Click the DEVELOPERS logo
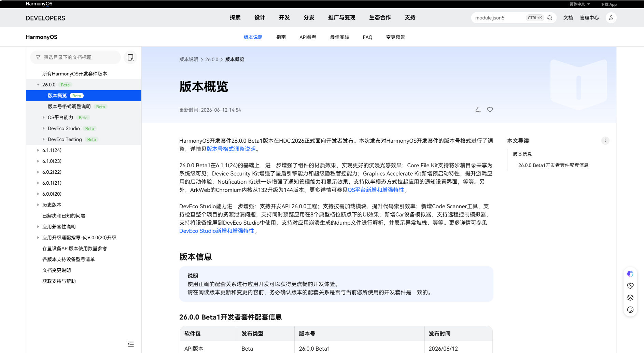 coord(45,18)
